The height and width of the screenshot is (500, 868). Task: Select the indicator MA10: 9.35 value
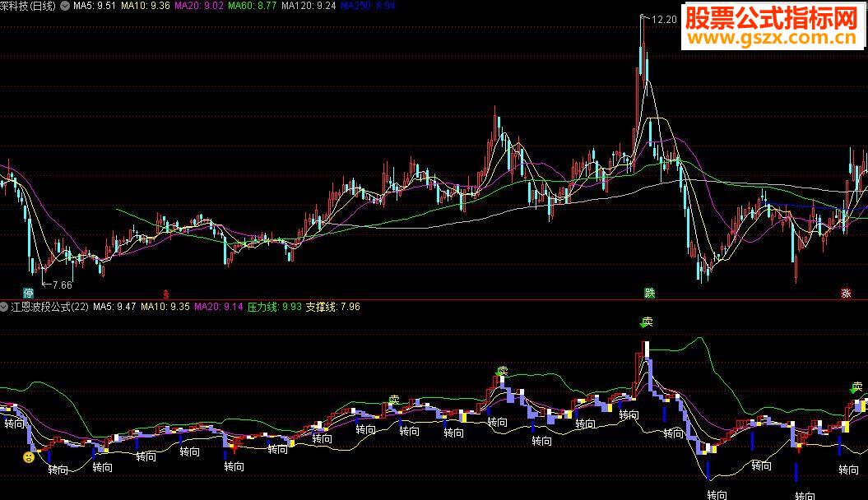165,307
